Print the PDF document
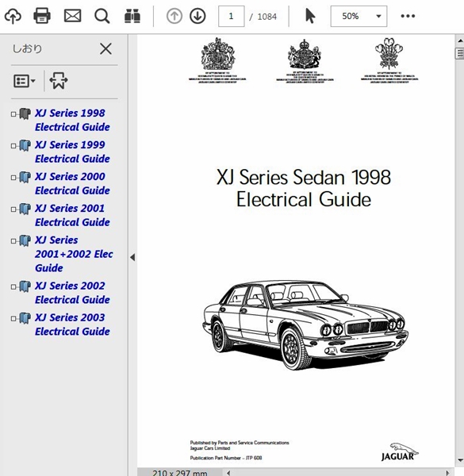This screenshot has height=476, width=464. click(x=42, y=16)
